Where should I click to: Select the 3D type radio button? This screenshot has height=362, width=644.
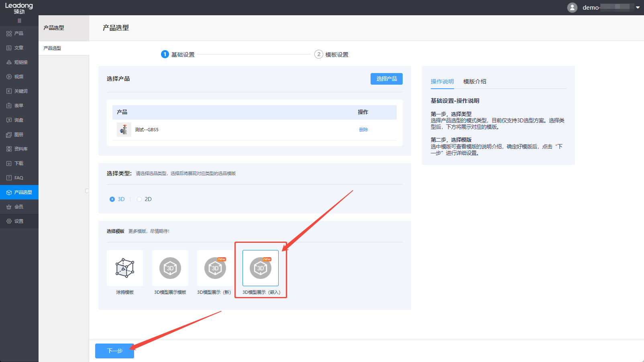click(112, 199)
